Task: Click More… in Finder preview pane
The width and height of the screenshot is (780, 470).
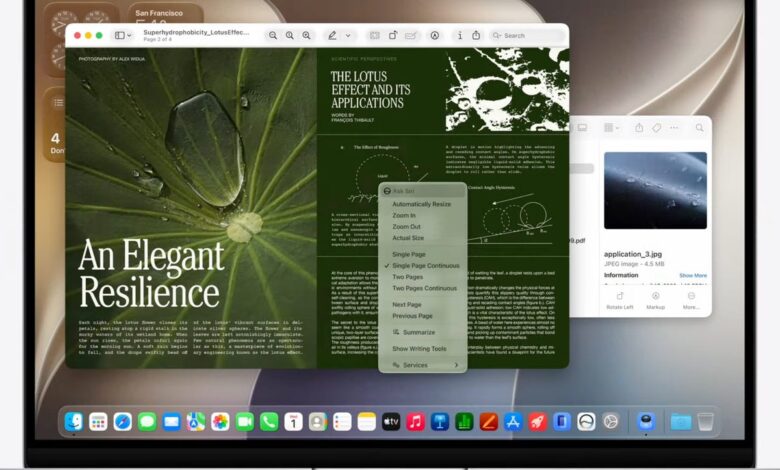Action: click(691, 301)
